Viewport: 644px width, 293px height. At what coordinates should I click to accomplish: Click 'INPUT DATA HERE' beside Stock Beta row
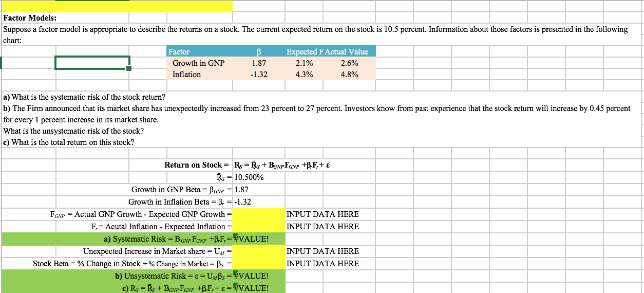(x=323, y=264)
